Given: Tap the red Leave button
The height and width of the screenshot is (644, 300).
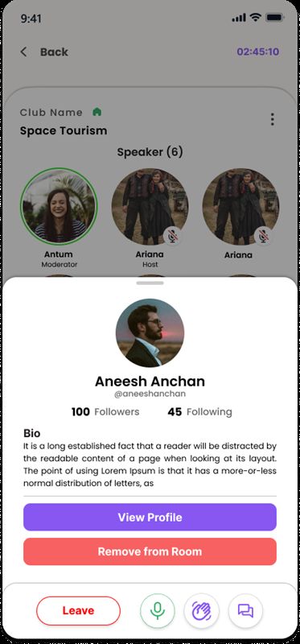Looking at the screenshot, I should coord(78,611).
